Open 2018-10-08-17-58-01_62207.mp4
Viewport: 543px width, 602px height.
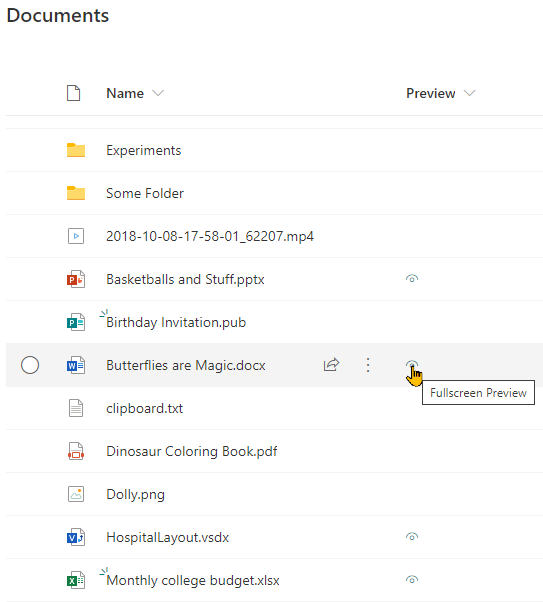point(210,236)
